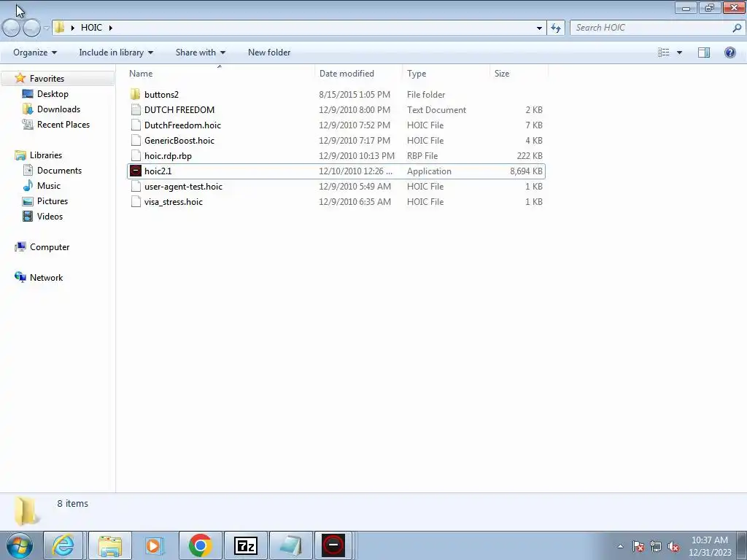The image size is (747, 560).
Task: Select Network in the navigation pane
Action: 46,278
